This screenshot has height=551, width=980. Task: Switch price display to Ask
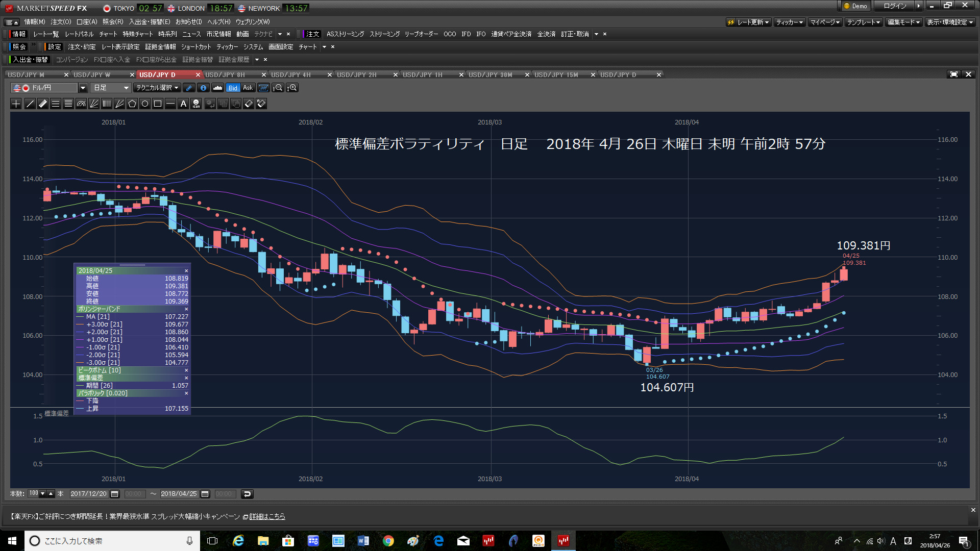[x=248, y=88]
